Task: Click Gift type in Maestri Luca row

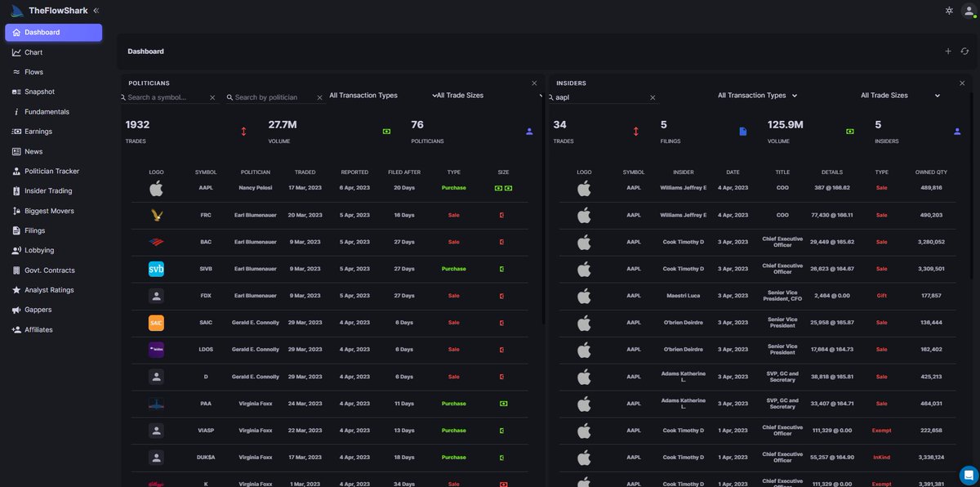Action: click(x=881, y=296)
